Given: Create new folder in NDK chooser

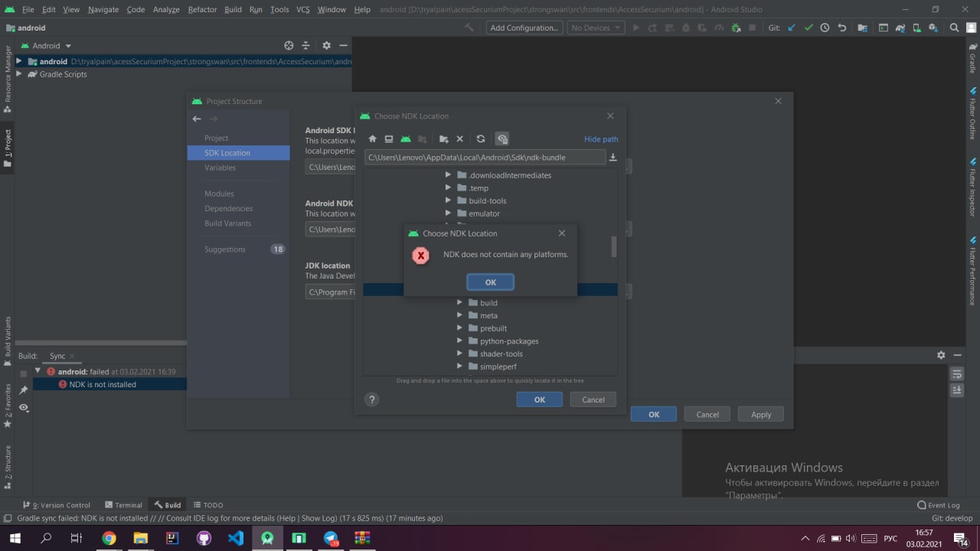Looking at the screenshot, I should click(x=443, y=139).
